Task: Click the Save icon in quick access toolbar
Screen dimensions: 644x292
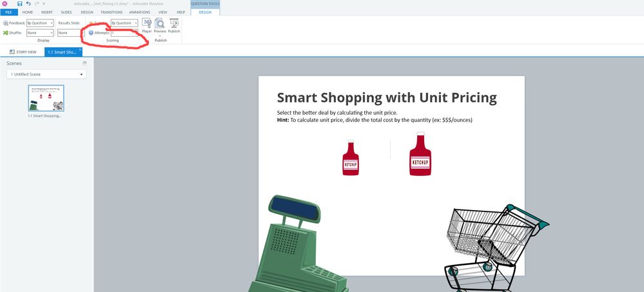Action: point(20,4)
